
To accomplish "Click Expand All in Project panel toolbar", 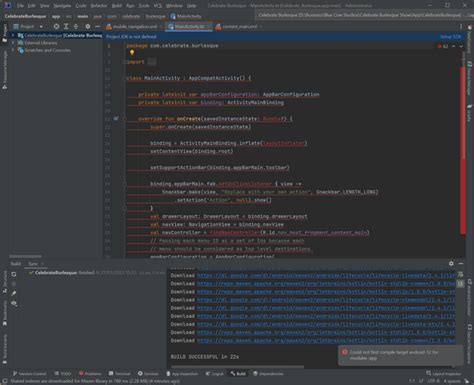I will [66, 26].
